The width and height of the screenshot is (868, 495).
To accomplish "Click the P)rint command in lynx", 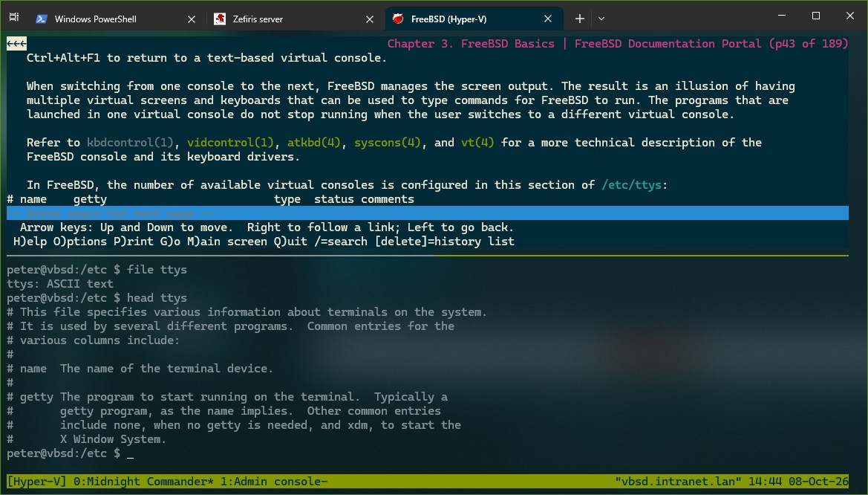I will point(134,241).
